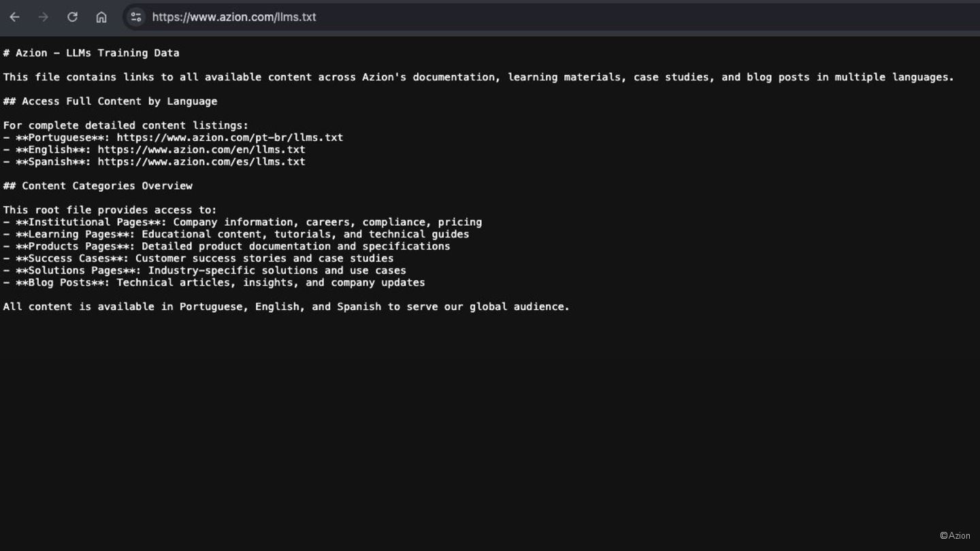Click the 'This file contains links' intro sentence
Viewport: 980px width, 551px height.
[478, 78]
